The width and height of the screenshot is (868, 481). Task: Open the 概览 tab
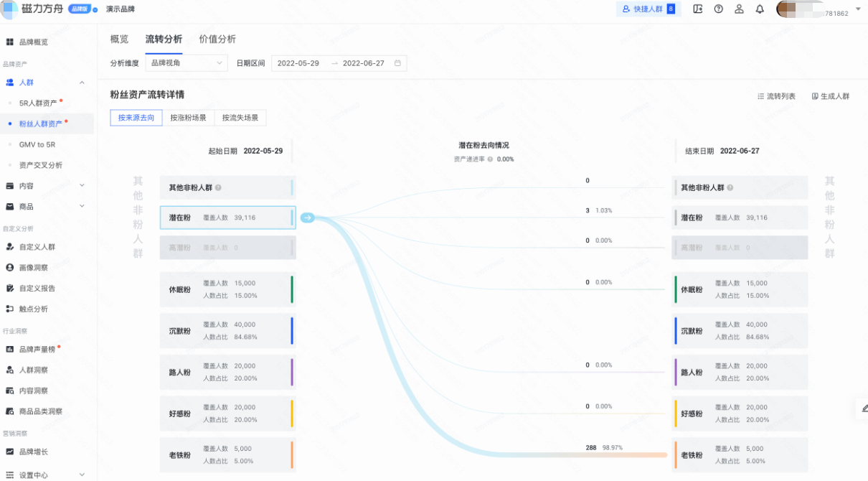coord(119,39)
